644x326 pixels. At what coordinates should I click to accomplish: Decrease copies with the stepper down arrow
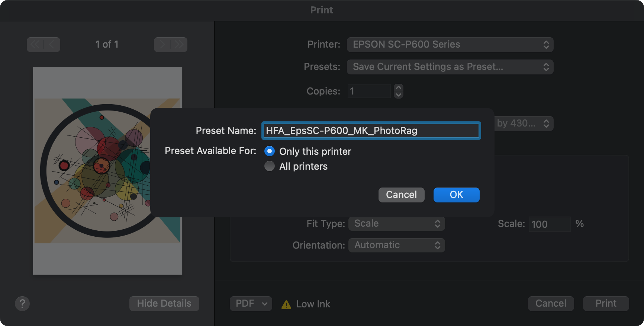(399, 95)
